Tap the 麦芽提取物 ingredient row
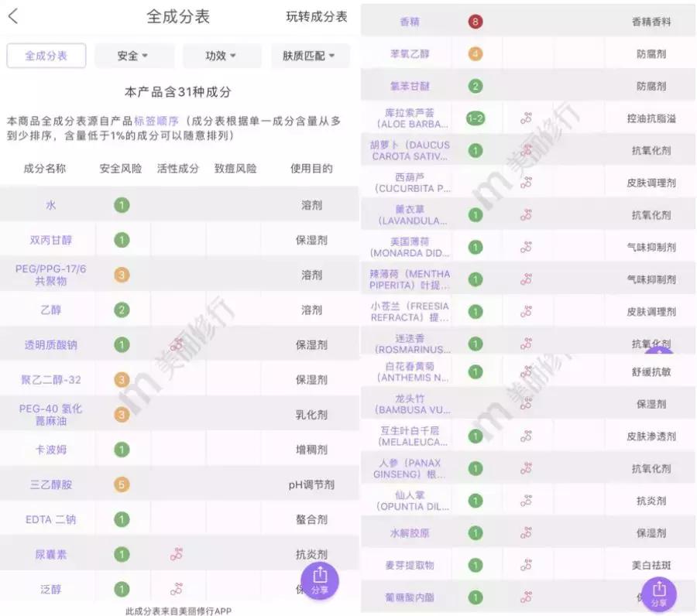This screenshot has width=697, height=616. (x=411, y=565)
